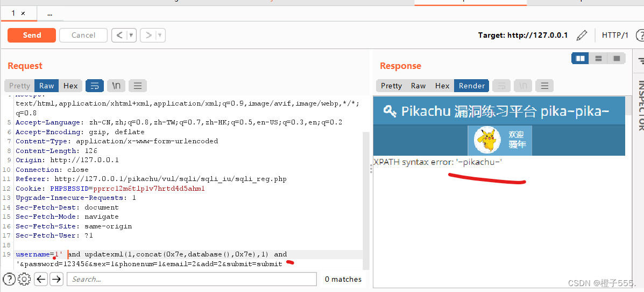644x292 pixels.
Task: Switch Response view to Hex
Action: point(442,86)
